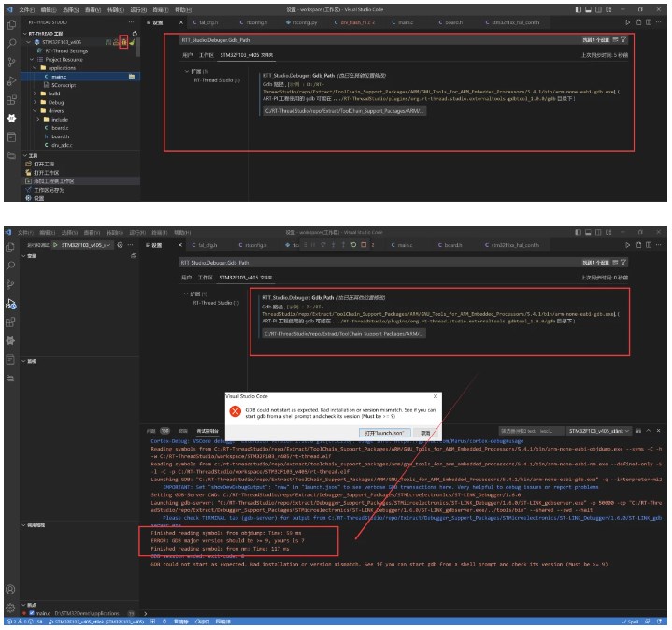Open the Manage gear in the bottom window
Image resolution: width=672 pixels, height=630 pixels.
(10, 608)
